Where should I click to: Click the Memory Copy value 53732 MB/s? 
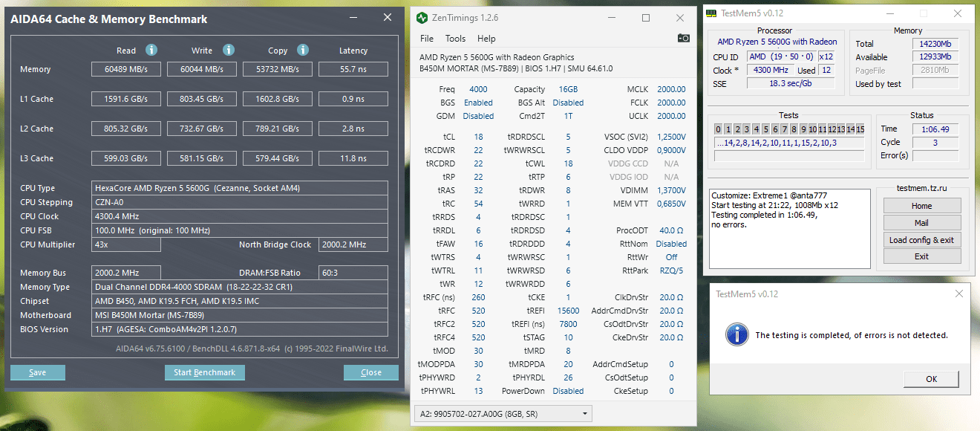pos(279,69)
